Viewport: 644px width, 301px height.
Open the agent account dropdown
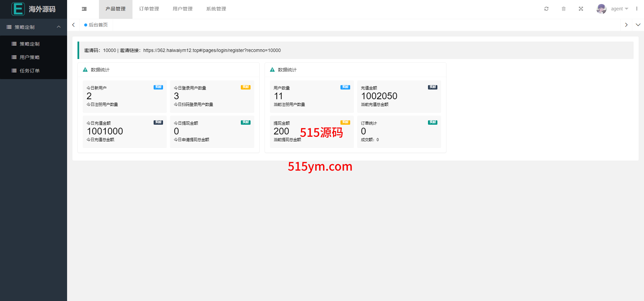619,9
